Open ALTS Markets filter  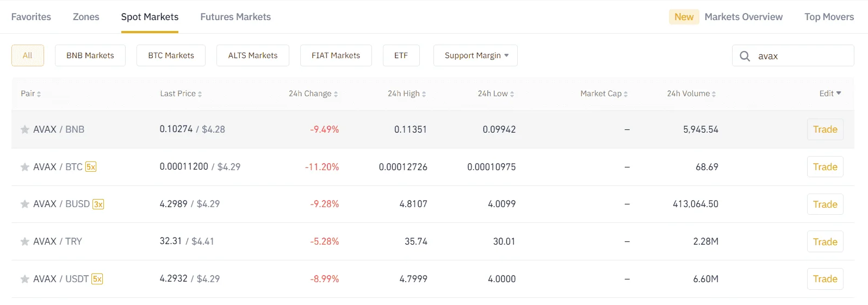point(253,55)
